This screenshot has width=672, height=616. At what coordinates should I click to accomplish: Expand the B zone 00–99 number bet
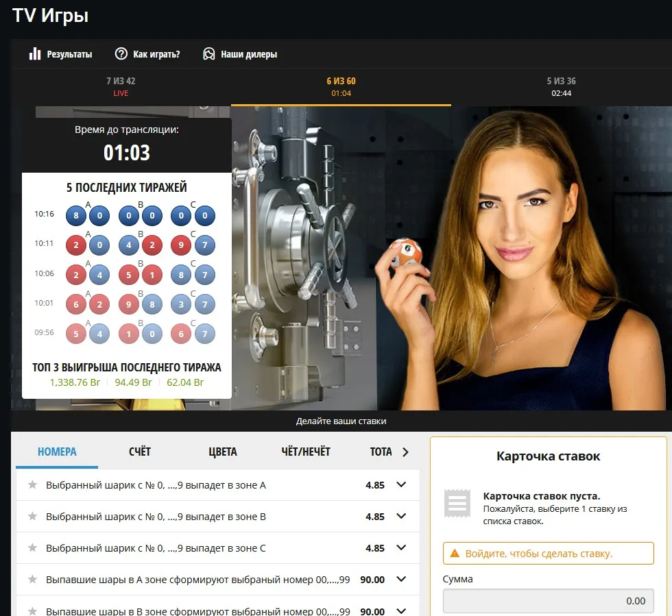(401, 611)
